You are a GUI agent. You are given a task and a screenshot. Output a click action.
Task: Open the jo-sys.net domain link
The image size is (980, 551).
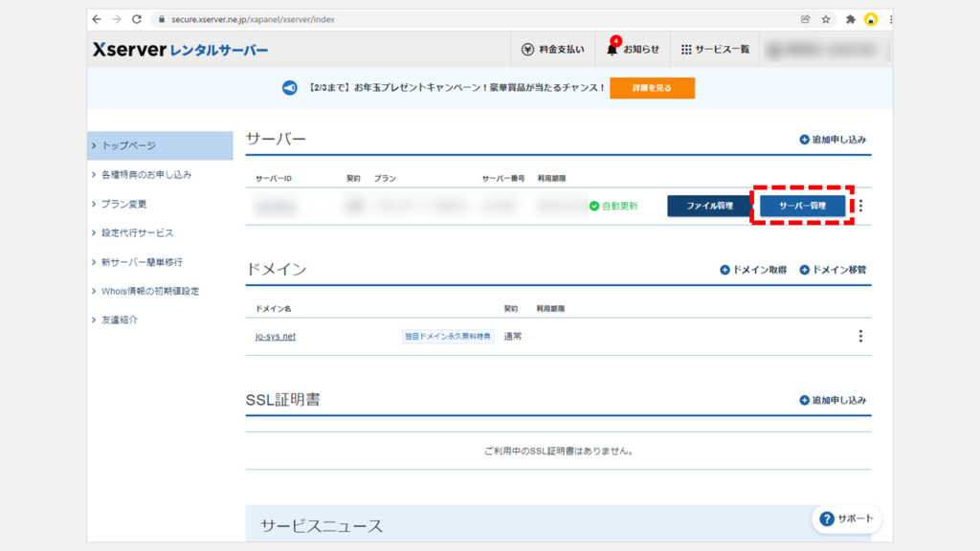click(x=276, y=337)
